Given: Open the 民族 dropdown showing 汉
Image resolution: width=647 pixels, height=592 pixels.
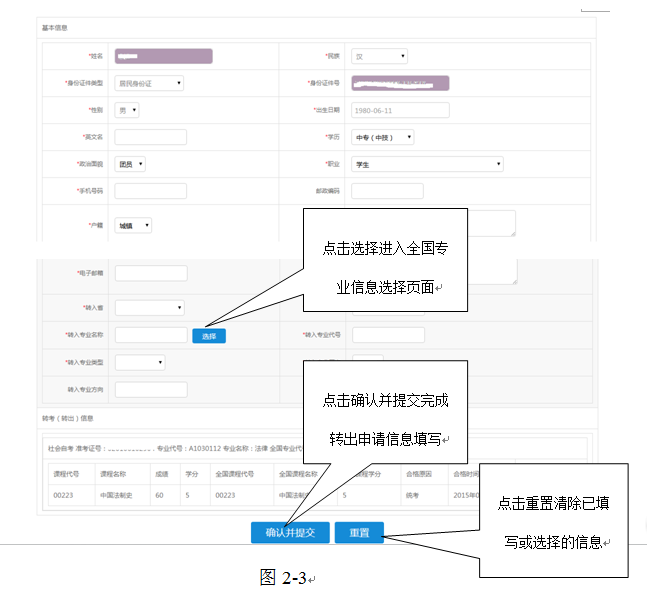Looking at the screenshot, I should [x=379, y=57].
